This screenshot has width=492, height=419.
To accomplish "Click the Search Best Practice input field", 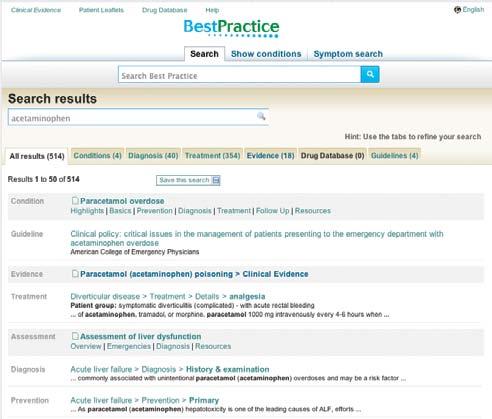I will coord(239,75).
